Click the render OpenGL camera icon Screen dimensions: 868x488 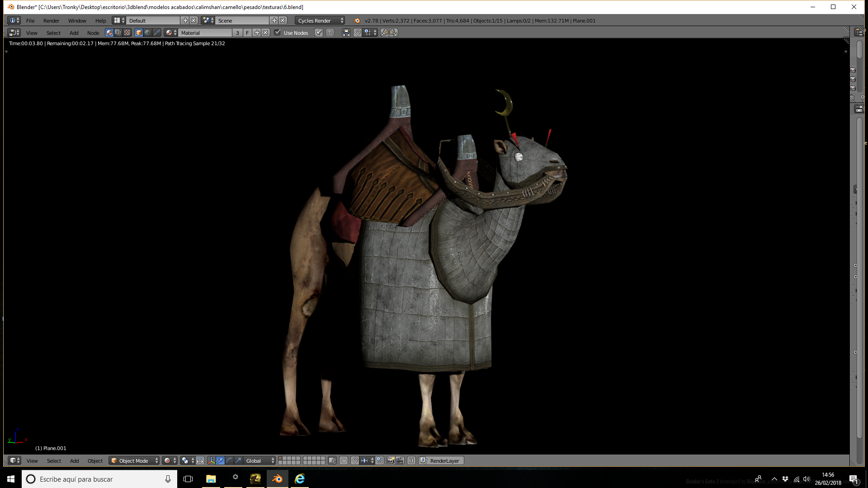click(x=391, y=460)
